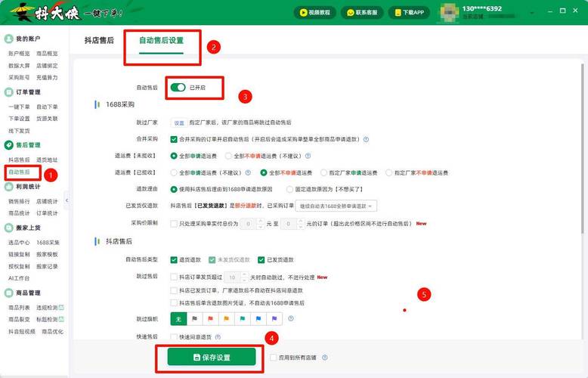The height and width of the screenshot is (378, 588).
Task: Click help icon after 已揽收 不建议 option
Action: point(248,172)
